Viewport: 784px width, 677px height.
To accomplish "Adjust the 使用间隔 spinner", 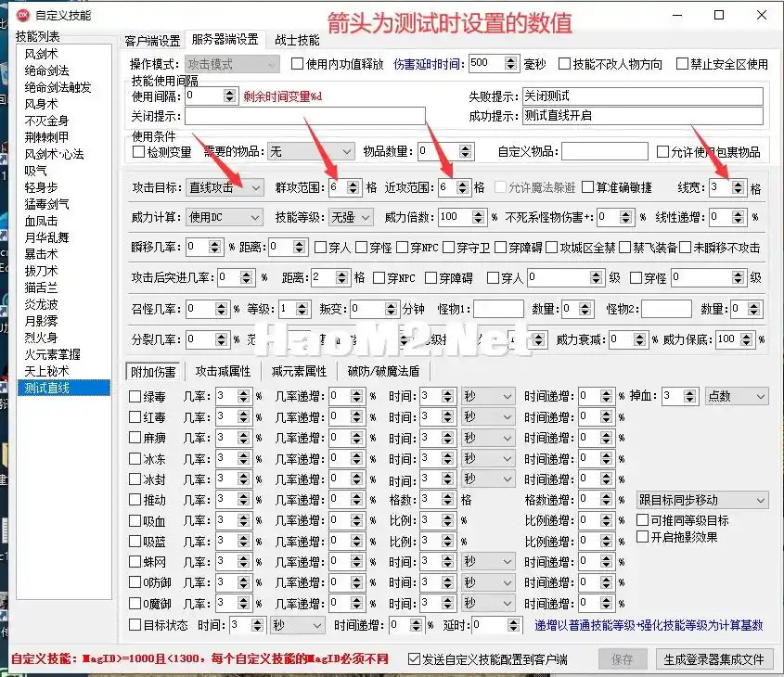I will [229, 96].
